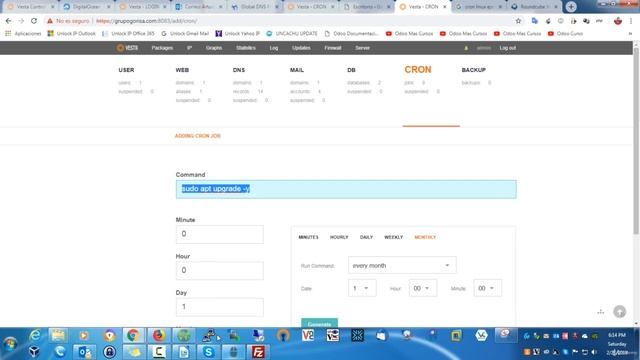Open the Chrome three-dot menu
Viewport: 640px width, 360px height.
[631, 21]
